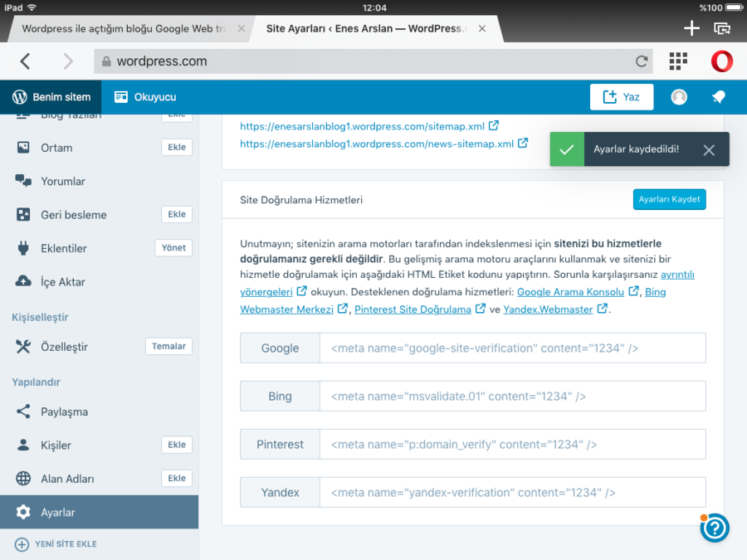Click the Yandex verification meta tag field

[x=513, y=492]
